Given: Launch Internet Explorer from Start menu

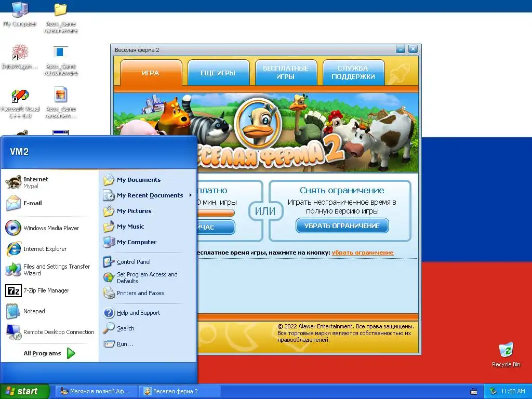Looking at the screenshot, I should tap(49, 249).
